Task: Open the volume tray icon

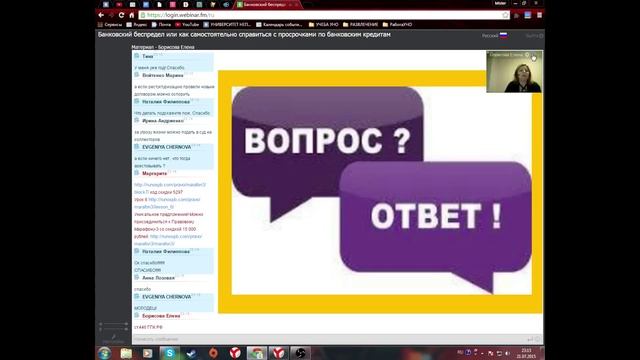Action: [x=508, y=353]
